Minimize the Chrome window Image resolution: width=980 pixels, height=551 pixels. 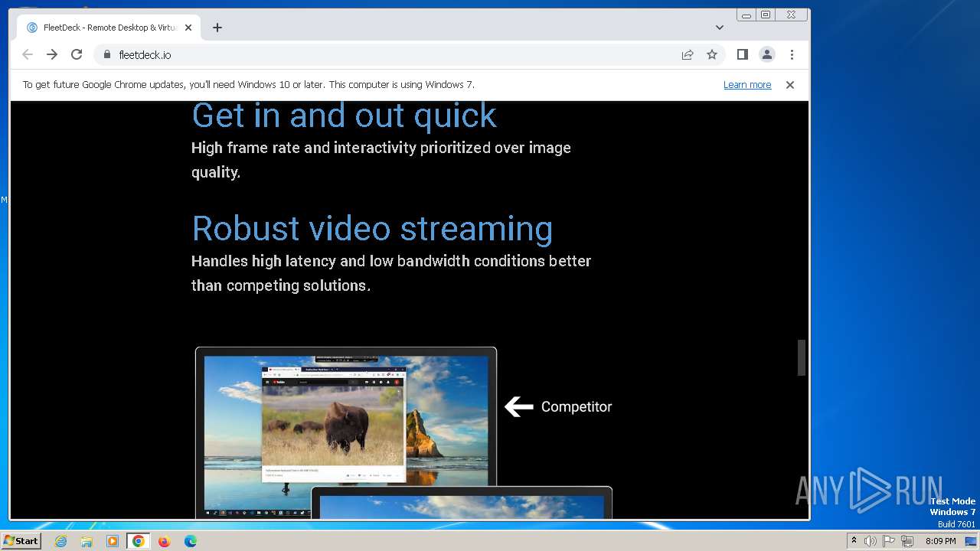tap(746, 15)
